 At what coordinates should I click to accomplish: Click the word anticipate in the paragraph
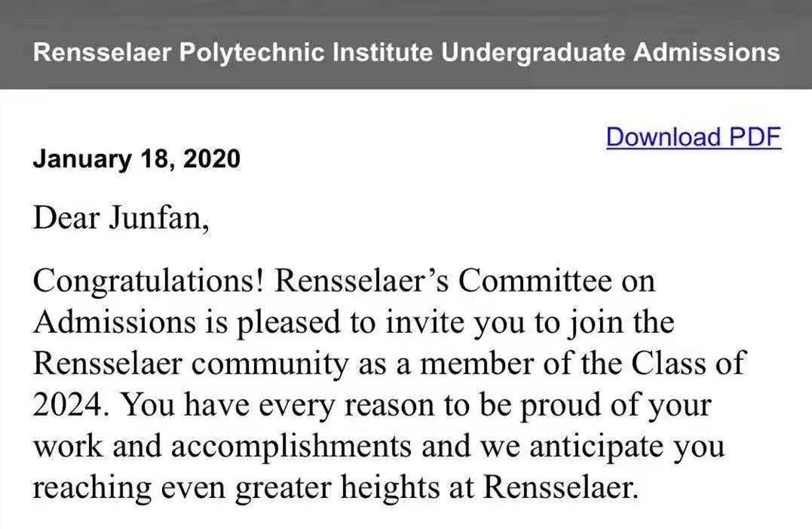tap(578, 447)
